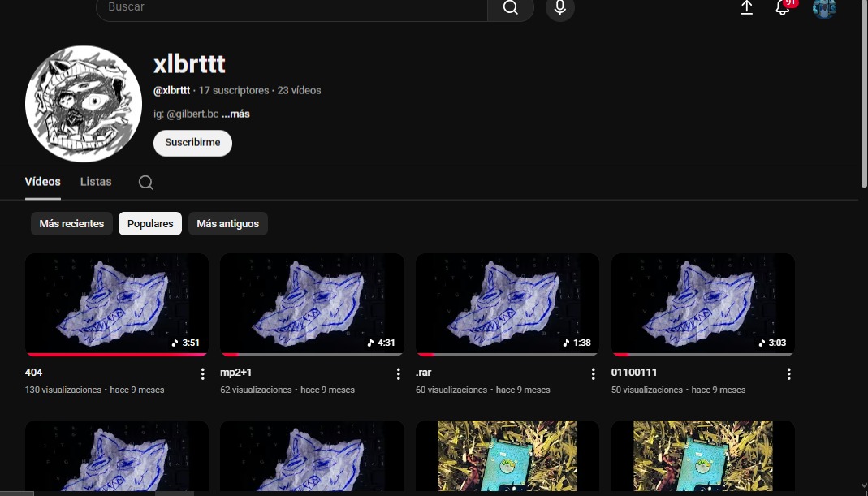Click the xlbrttt channel name heading
The width and height of the screenshot is (868, 496).
click(x=189, y=64)
